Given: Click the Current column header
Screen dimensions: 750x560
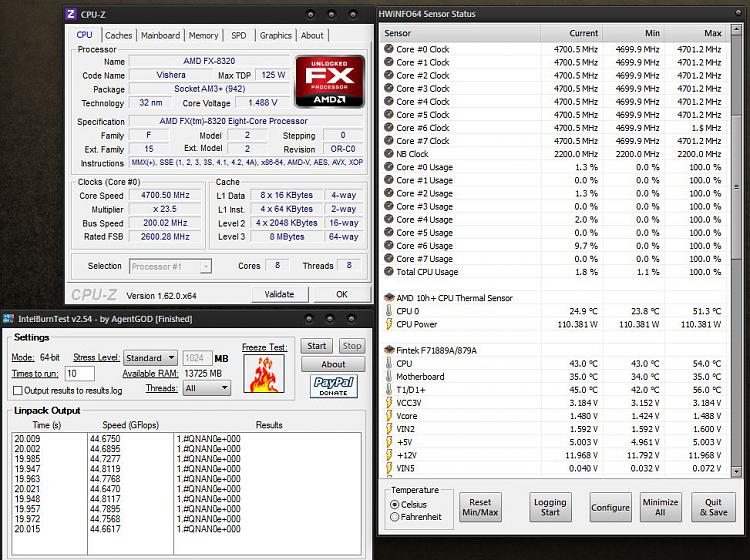Looking at the screenshot, I should tap(571, 33).
